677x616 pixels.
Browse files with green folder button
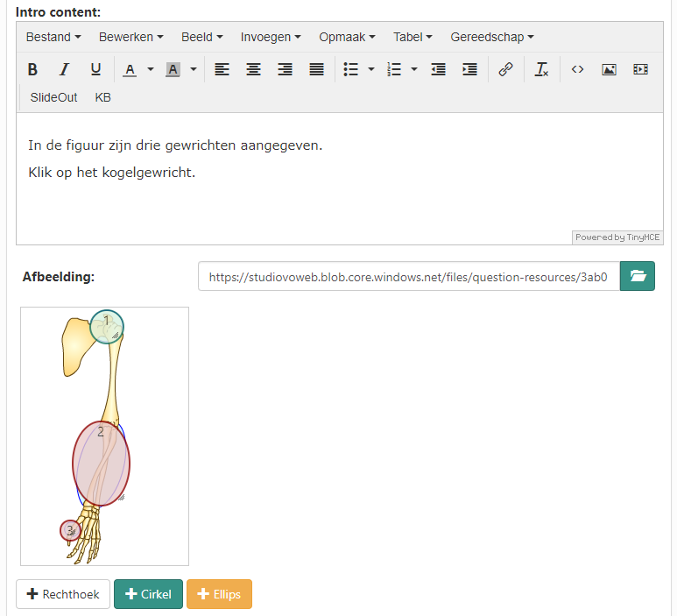pyautogui.click(x=638, y=276)
